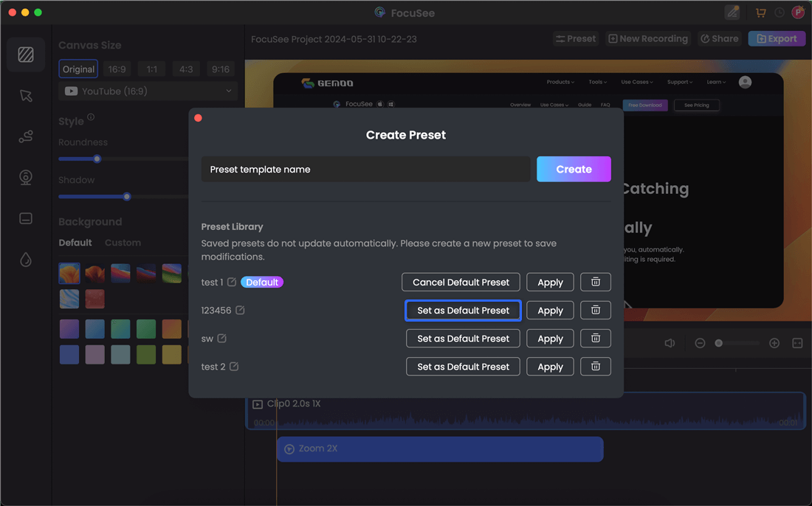The width and height of the screenshot is (812, 506).
Task: Click the Style info icon
Action: point(91,117)
